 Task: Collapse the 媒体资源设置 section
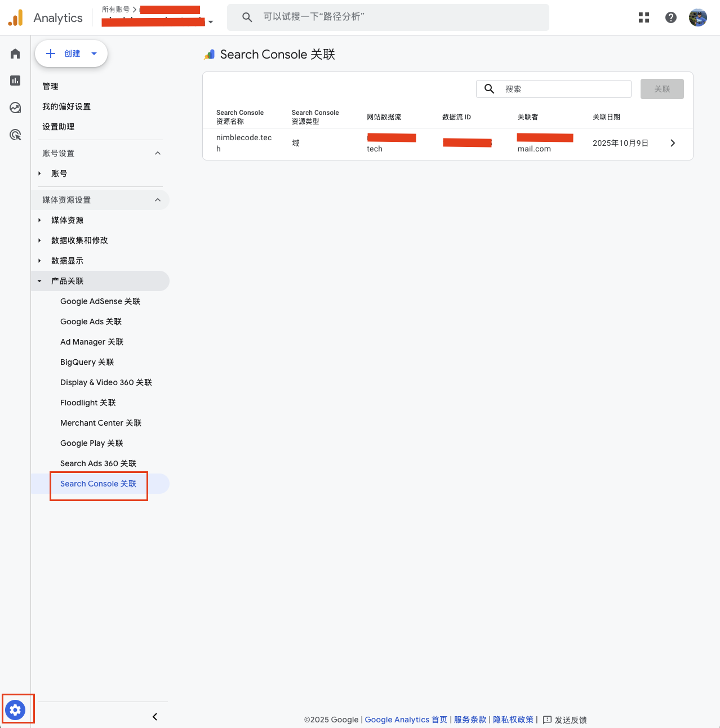point(158,200)
